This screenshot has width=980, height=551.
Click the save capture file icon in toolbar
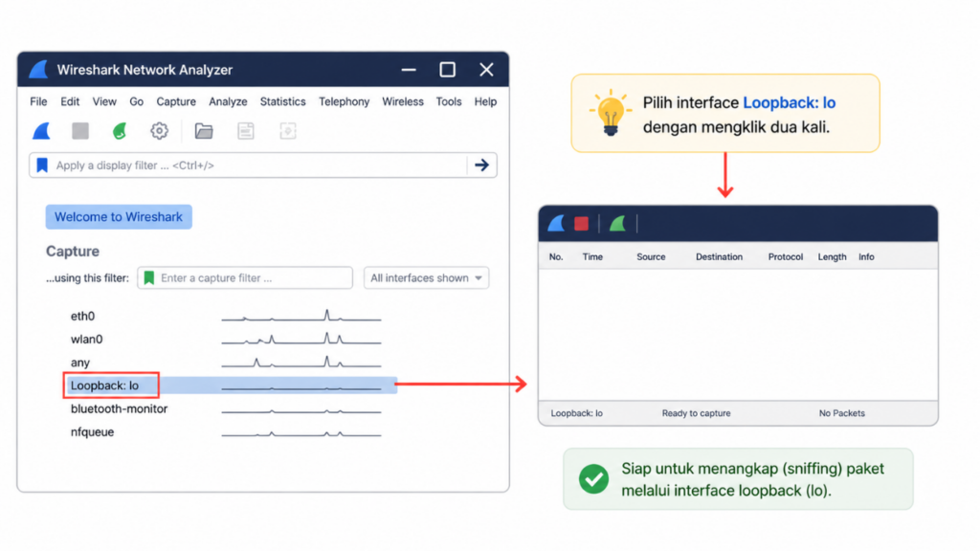tap(246, 131)
